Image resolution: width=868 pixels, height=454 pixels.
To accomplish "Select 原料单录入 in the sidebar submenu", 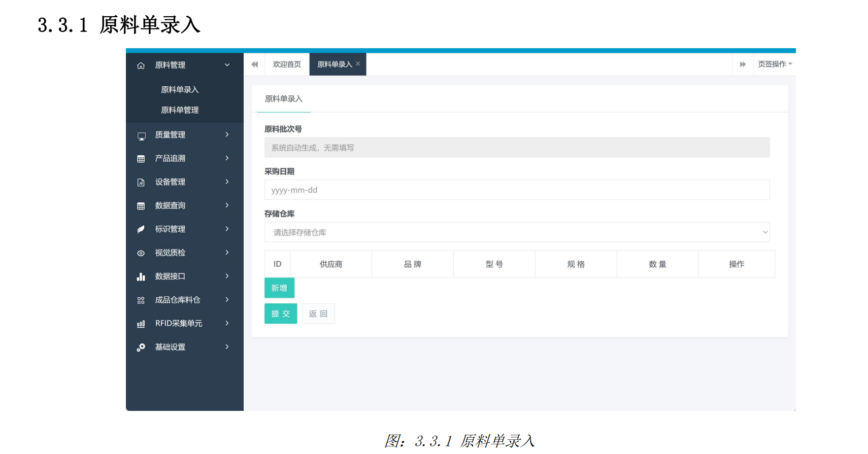I will point(180,90).
